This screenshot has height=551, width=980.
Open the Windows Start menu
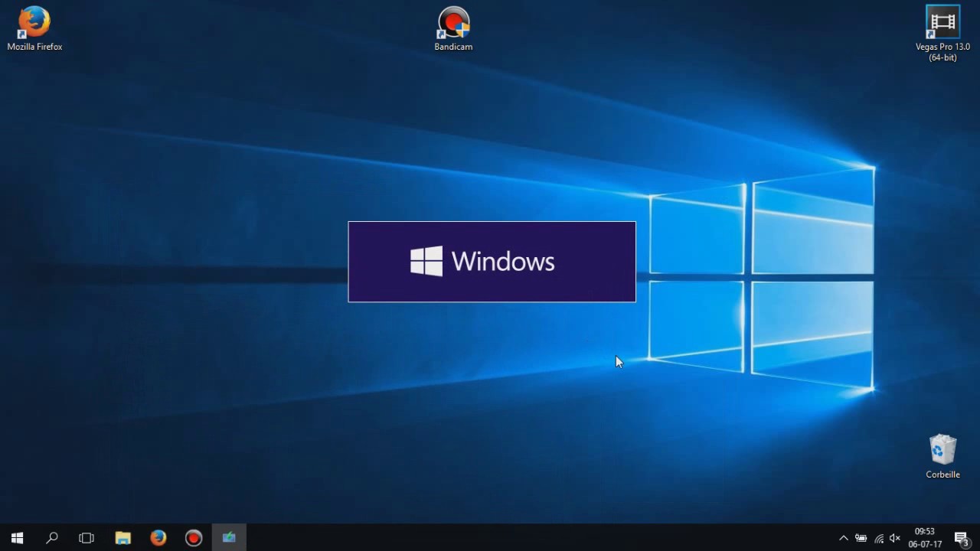(x=17, y=538)
